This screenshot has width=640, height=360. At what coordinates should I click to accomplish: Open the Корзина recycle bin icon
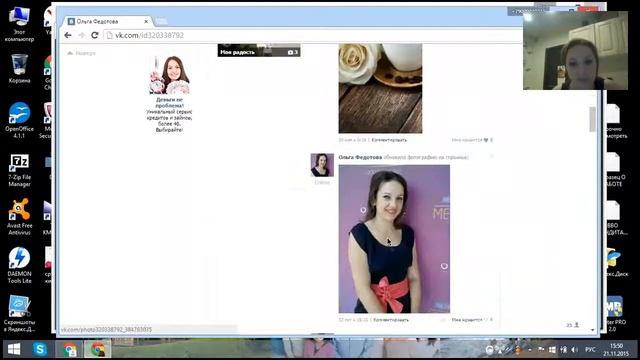tap(19, 69)
